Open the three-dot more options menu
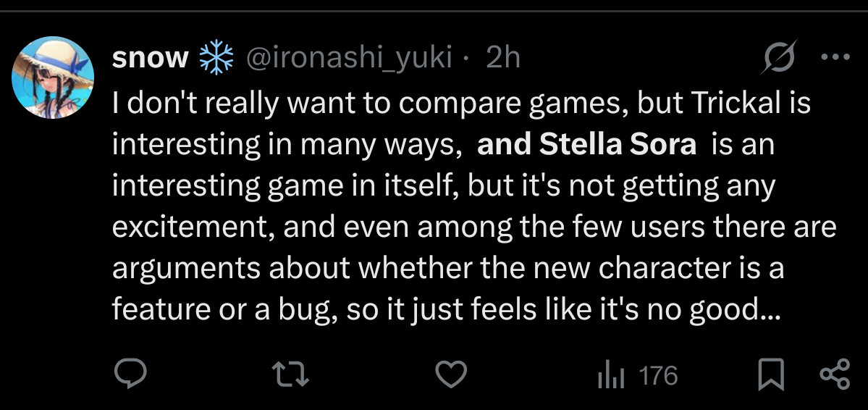 [835, 57]
